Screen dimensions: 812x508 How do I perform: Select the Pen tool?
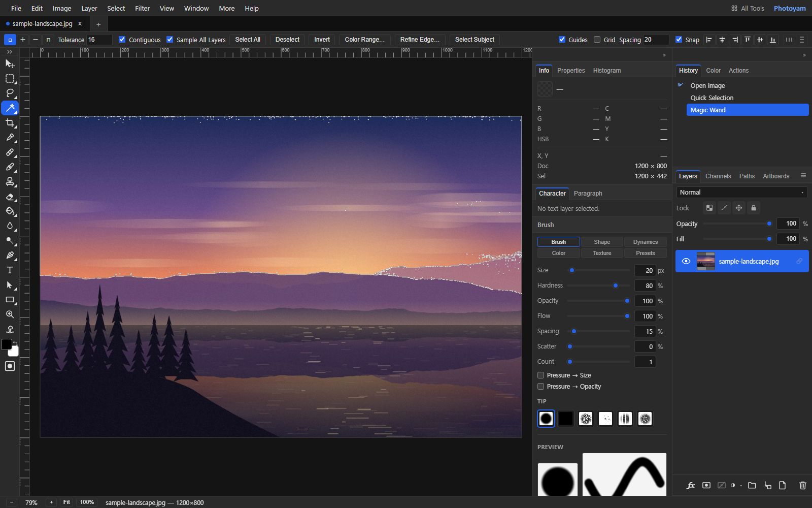tap(10, 255)
